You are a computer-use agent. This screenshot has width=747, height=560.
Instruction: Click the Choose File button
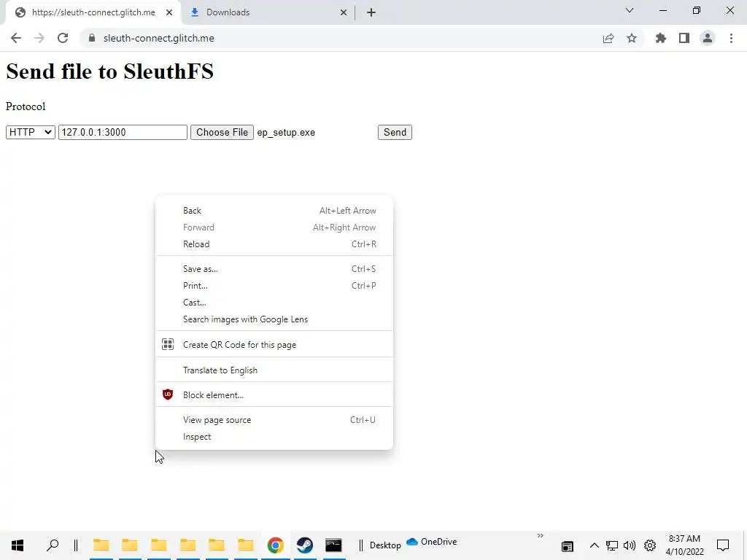pos(222,133)
